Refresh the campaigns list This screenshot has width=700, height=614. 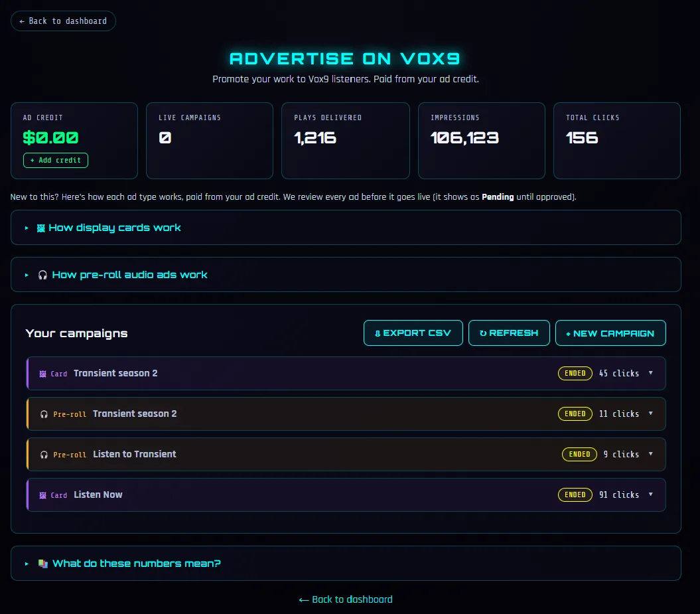pos(509,333)
